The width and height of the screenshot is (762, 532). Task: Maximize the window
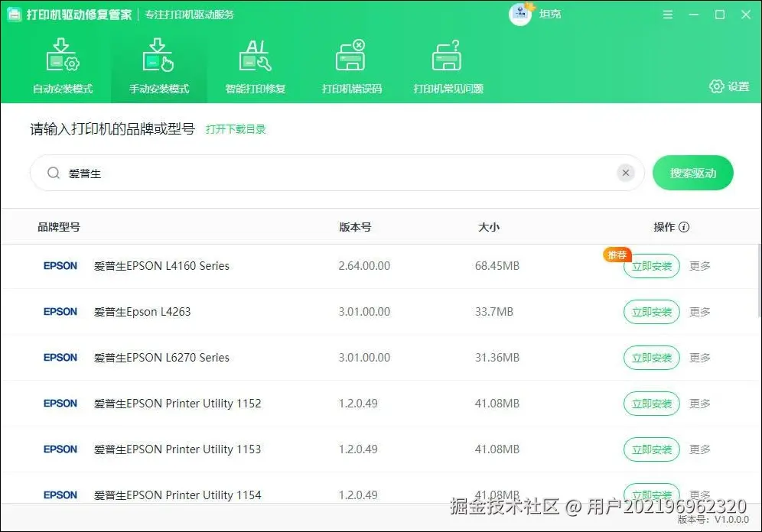pos(720,15)
